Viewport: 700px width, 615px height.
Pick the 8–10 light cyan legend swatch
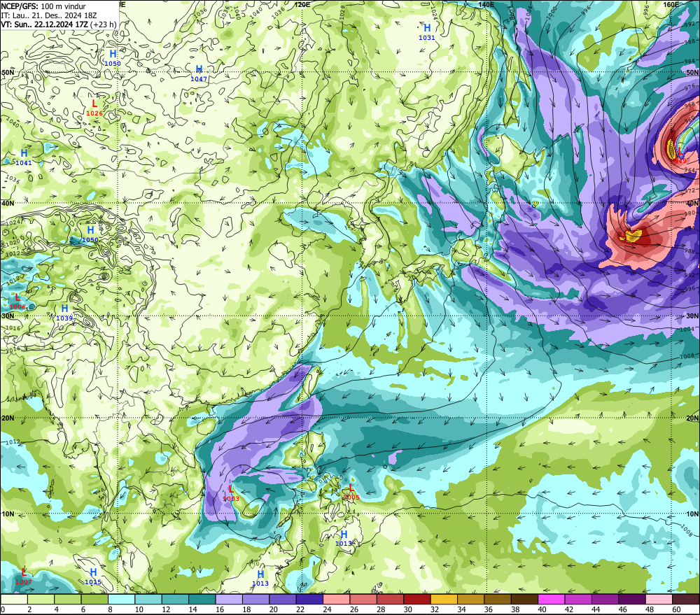[121, 599]
